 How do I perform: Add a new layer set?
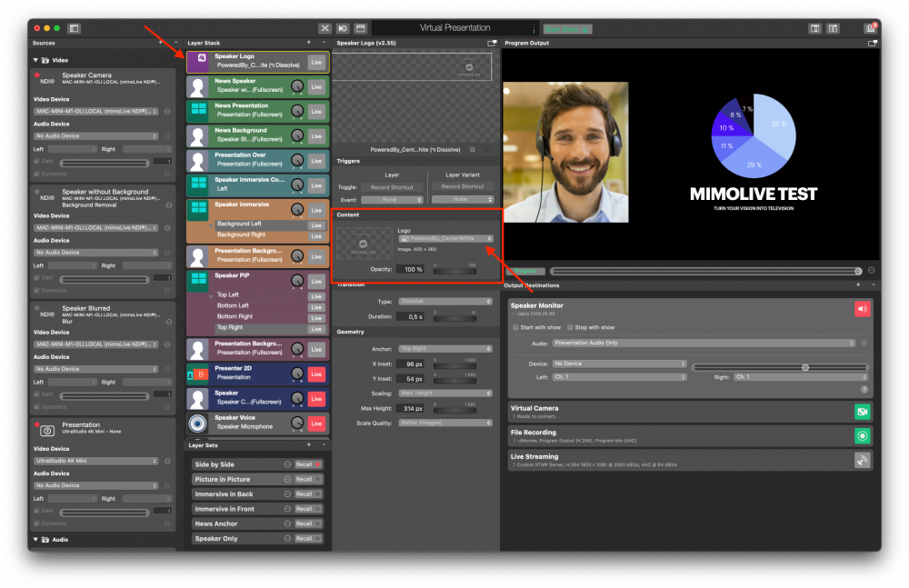(309, 444)
